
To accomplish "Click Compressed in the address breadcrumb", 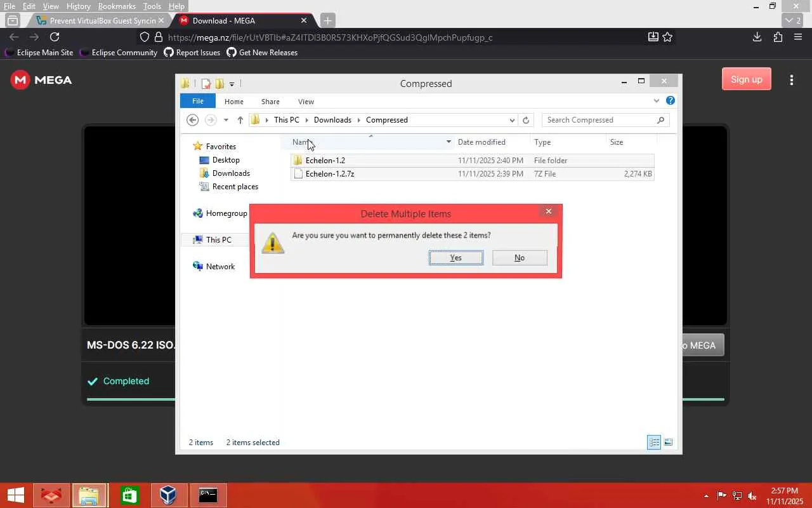I will (x=387, y=120).
